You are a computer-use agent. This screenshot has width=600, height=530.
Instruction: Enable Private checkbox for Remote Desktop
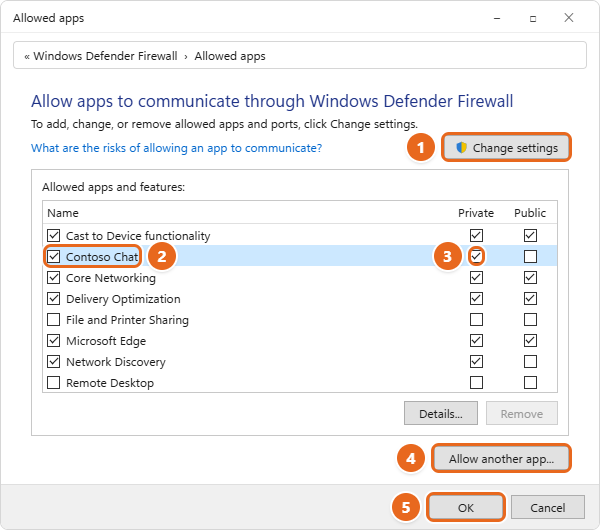pyautogui.click(x=476, y=383)
